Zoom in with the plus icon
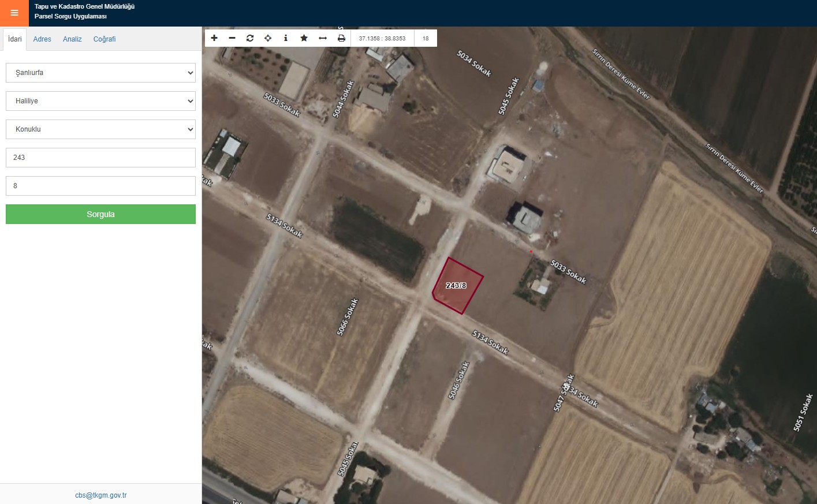Screen dimensions: 817x504 coord(214,38)
